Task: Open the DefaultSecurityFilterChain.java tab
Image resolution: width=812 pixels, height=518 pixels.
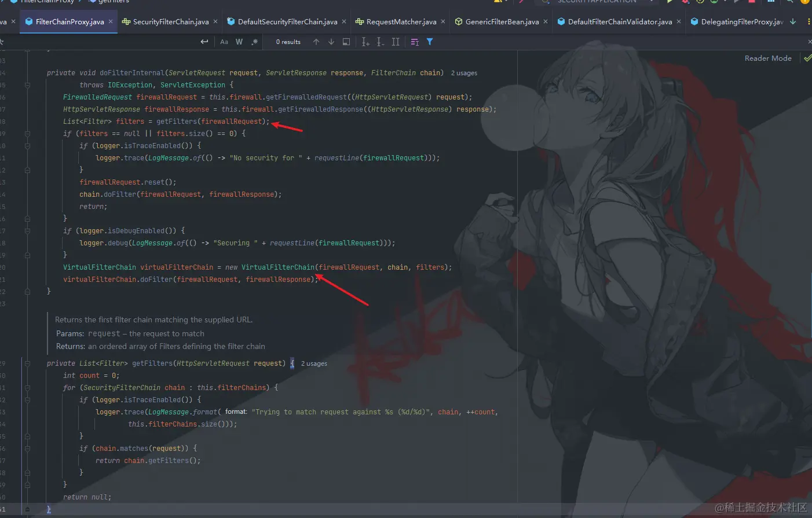Action: pos(287,22)
